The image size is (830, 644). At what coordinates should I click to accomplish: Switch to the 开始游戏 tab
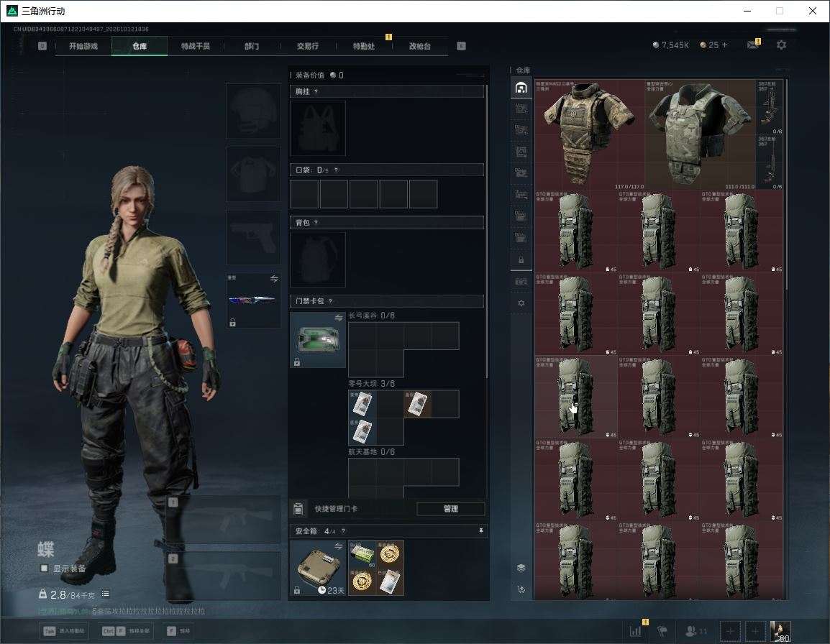pyautogui.click(x=83, y=46)
